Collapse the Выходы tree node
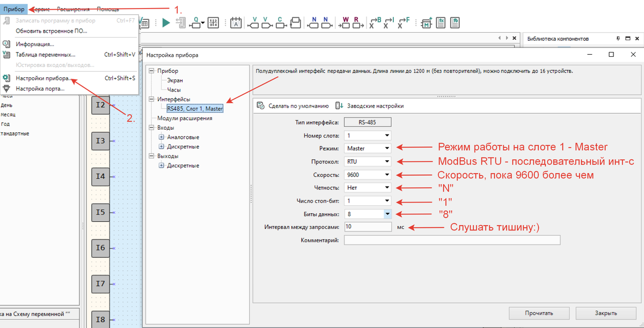This screenshot has width=644, height=328. (152, 156)
